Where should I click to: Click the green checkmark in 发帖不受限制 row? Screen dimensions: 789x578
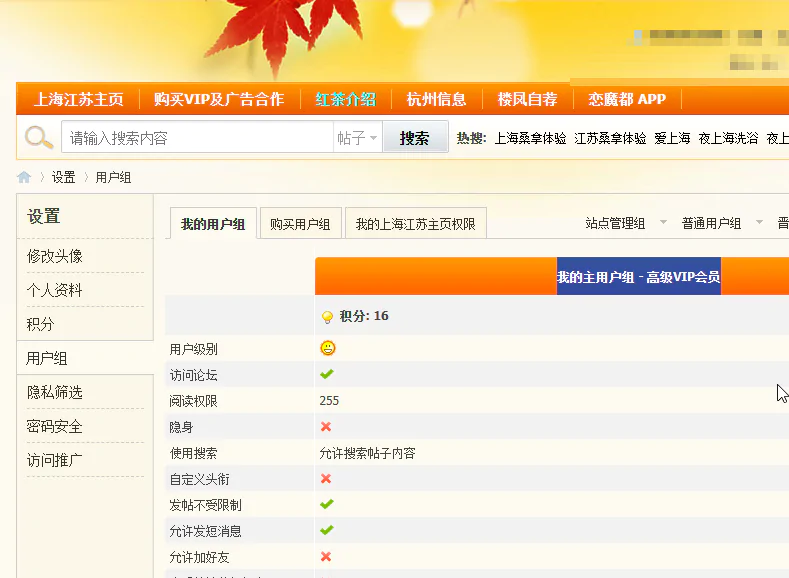tap(327, 504)
